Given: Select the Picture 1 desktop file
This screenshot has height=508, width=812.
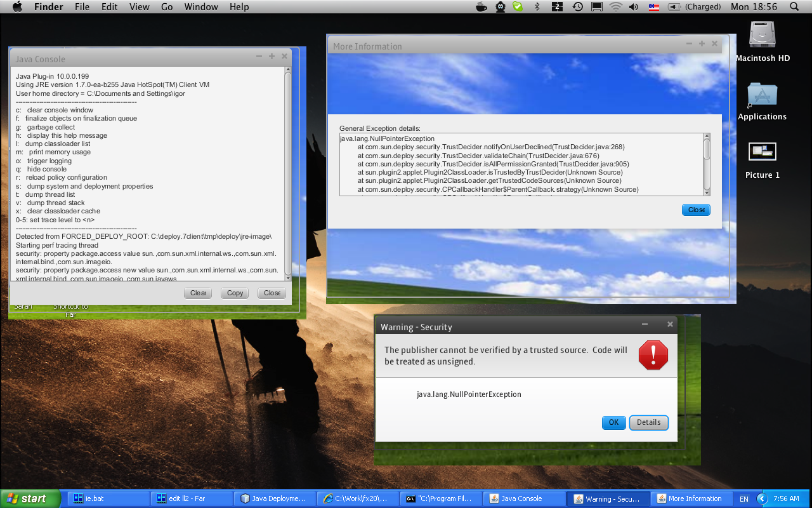Looking at the screenshot, I should click(762, 152).
